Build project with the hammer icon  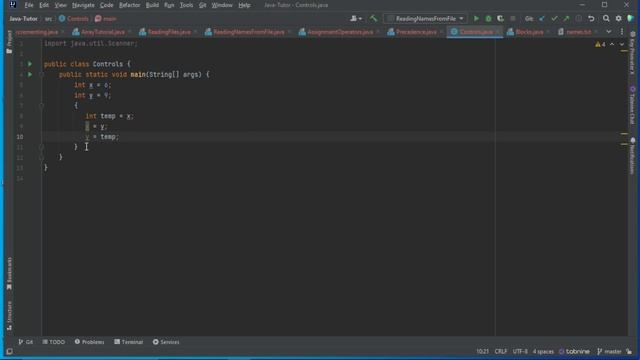click(x=373, y=18)
